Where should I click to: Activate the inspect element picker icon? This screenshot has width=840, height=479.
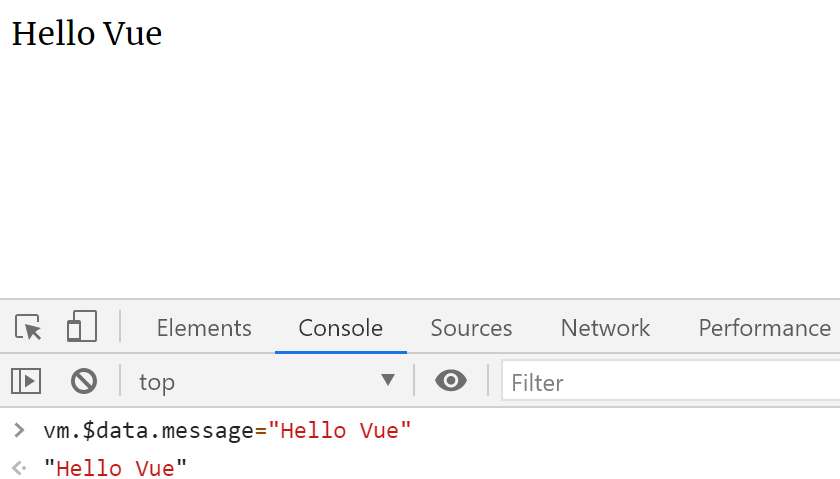click(x=28, y=327)
